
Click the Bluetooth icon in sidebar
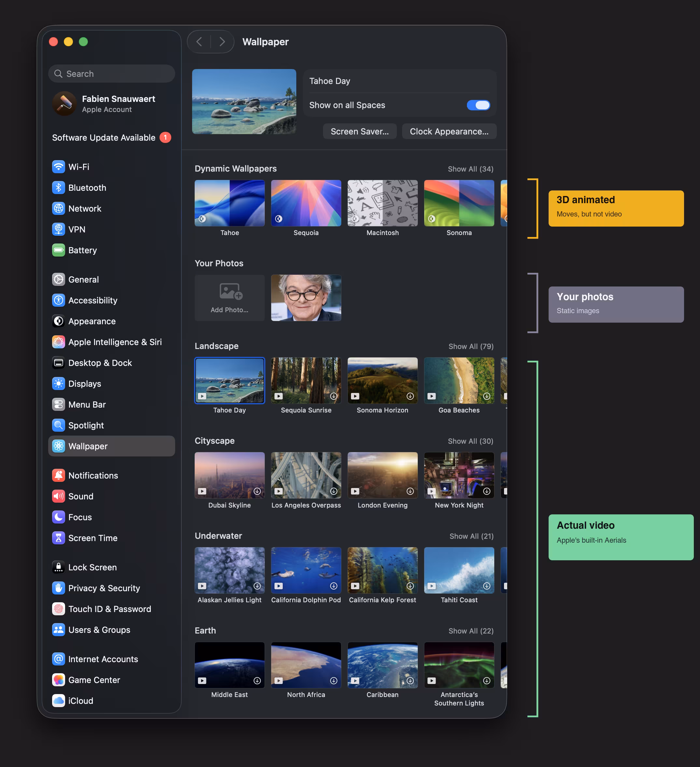click(x=58, y=188)
